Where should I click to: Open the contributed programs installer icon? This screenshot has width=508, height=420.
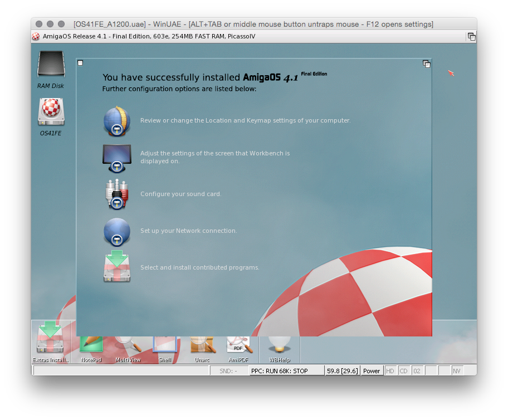[117, 266]
